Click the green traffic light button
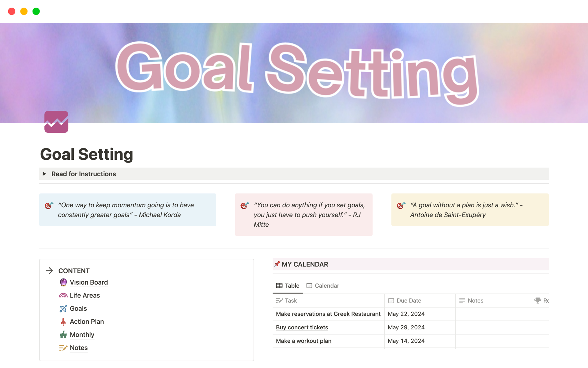Image resolution: width=588 pixels, height=368 pixels. [x=36, y=11]
